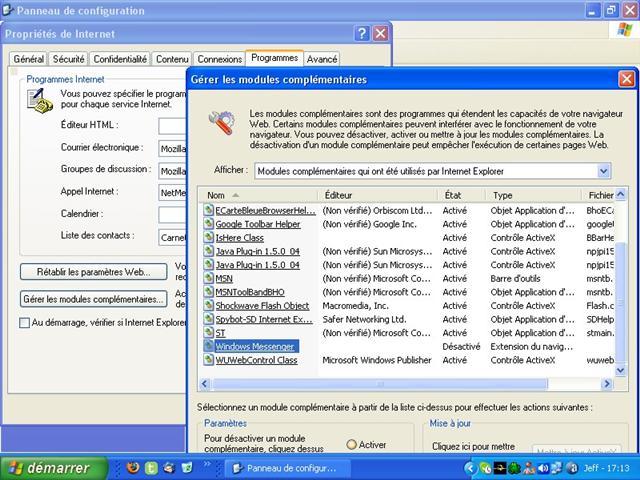This screenshot has height=480, width=640.
Task: Click the IsHere Class add-on icon
Action: coord(209,237)
